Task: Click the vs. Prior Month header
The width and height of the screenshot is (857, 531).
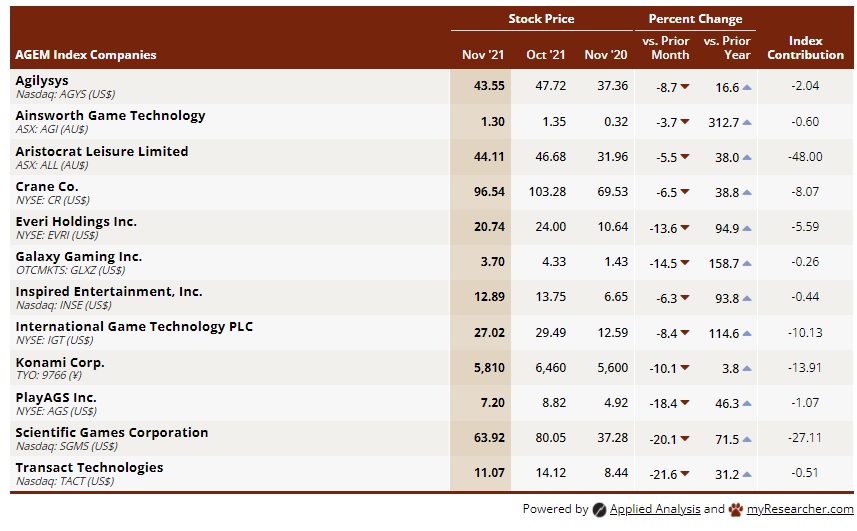Action: click(666, 48)
